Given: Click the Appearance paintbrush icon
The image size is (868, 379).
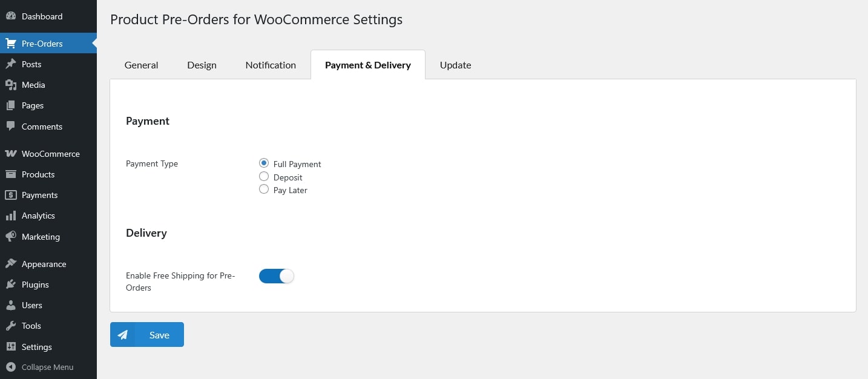Looking at the screenshot, I should click(10, 264).
